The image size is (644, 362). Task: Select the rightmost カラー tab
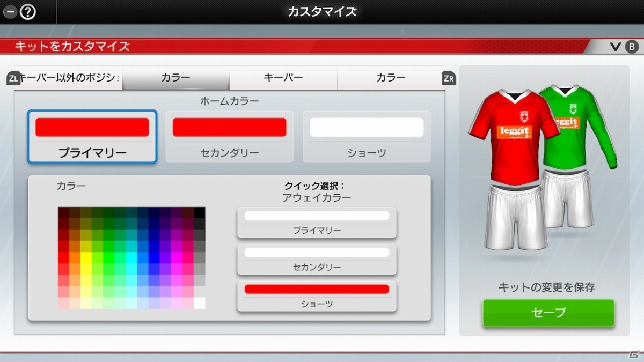click(x=391, y=78)
